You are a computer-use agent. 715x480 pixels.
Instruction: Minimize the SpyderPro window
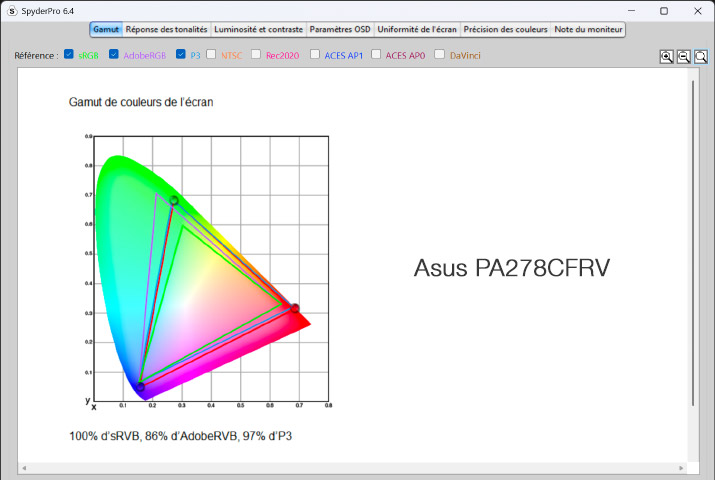(x=632, y=10)
